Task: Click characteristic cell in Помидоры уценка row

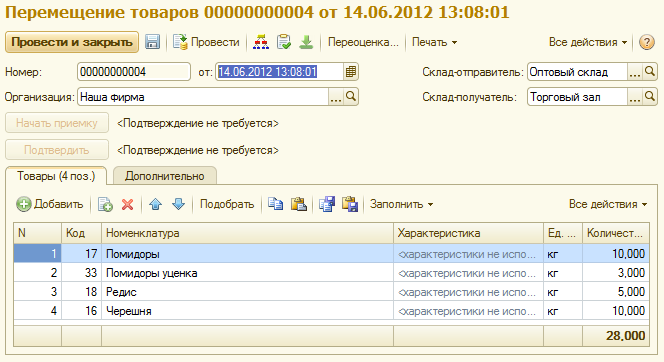Action: click(x=468, y=273)
